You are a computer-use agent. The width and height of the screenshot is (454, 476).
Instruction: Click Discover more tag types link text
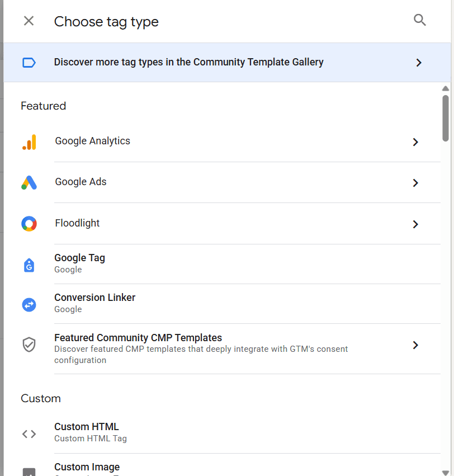[x=188, y=62]
